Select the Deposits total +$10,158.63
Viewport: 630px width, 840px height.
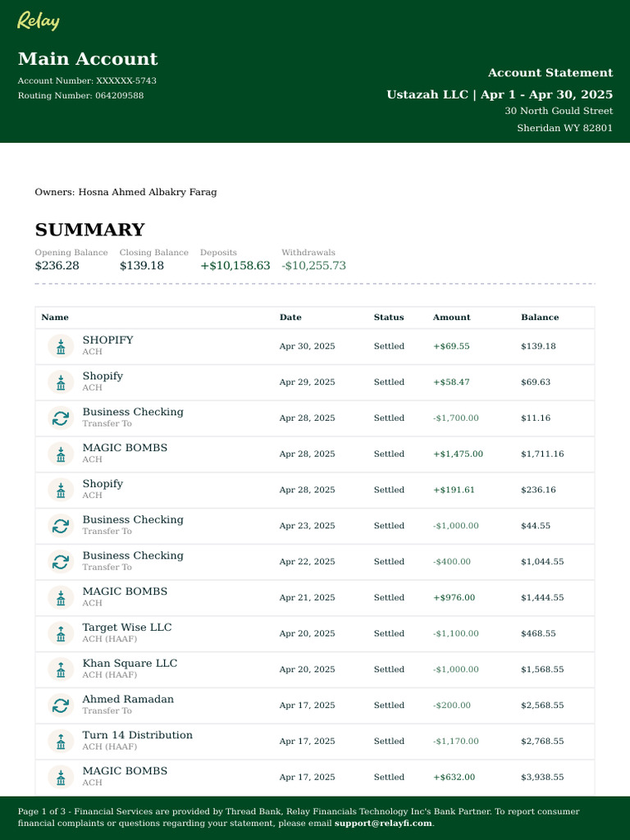(235, 266)
